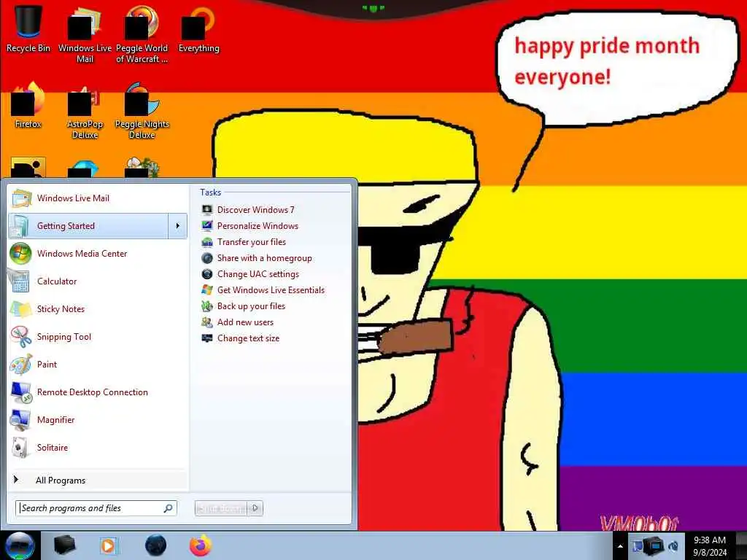Select Getting Started in Start menu
This screenshot has width=747, height=560.
pos(88,226)
